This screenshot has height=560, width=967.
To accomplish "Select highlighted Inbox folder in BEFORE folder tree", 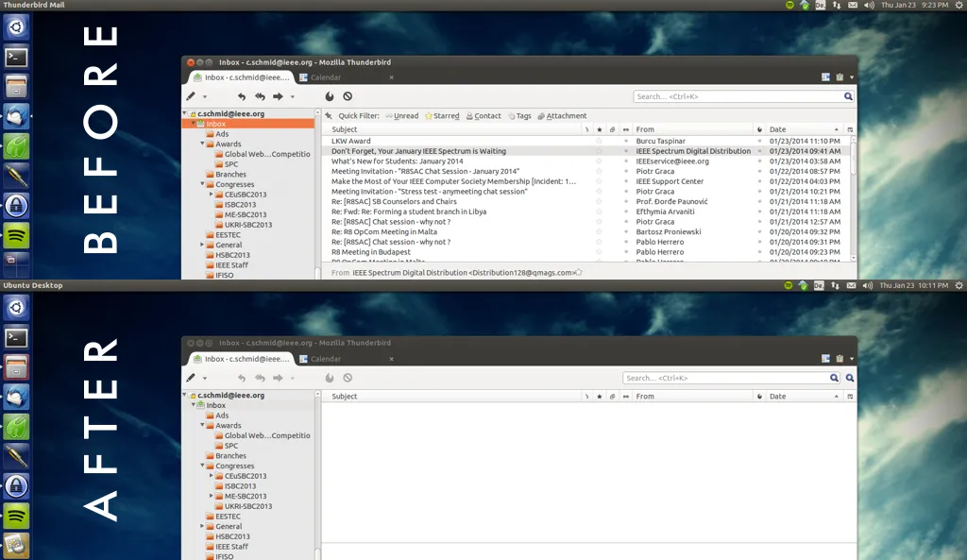I will click(x=248, y=124).
